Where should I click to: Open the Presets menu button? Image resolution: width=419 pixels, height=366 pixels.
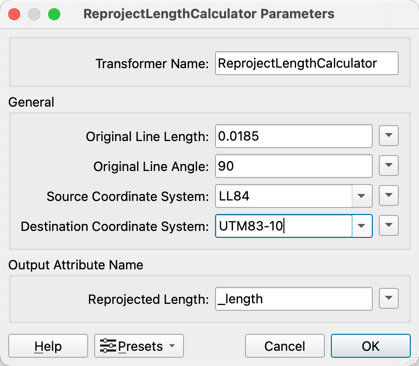coord(139,346)
